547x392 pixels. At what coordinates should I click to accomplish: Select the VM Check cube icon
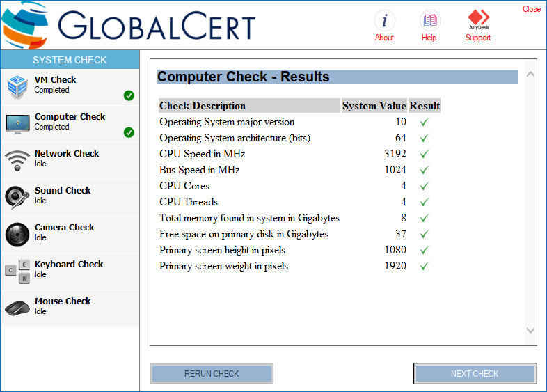[17, 87]
